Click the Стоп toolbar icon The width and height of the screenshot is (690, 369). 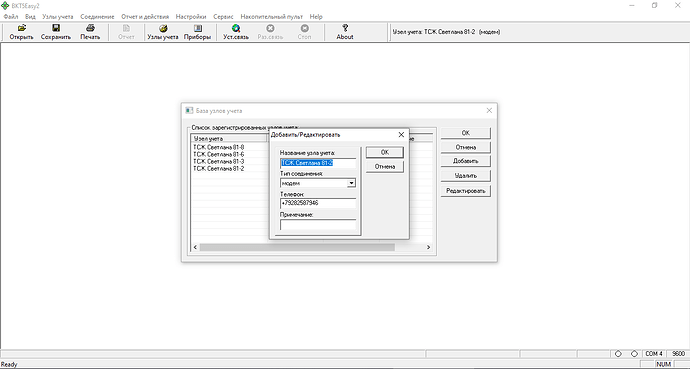[x=305, y=28]
